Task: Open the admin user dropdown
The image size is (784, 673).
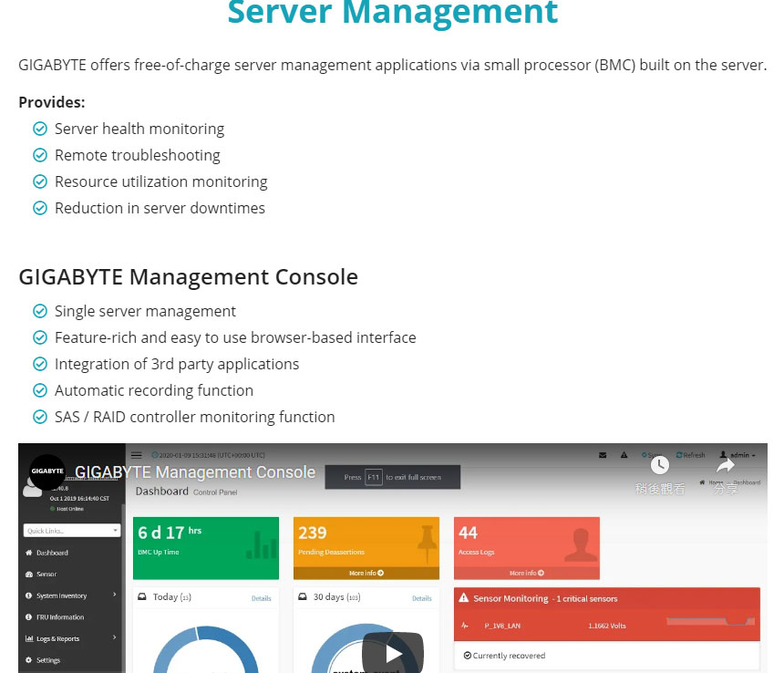Action: [x=738, y=455]
